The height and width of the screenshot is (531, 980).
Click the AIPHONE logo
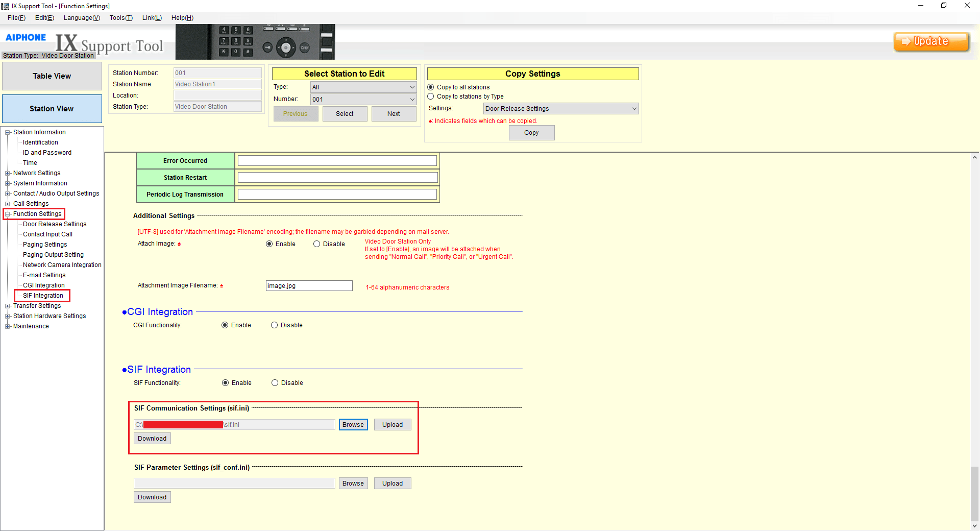coord(26,37)
